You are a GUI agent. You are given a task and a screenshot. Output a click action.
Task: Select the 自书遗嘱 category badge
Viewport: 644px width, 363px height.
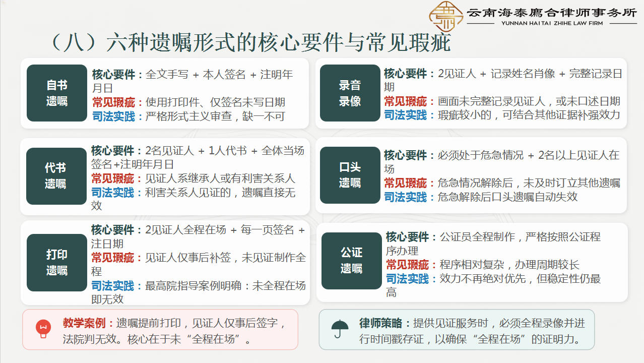point(56,93)
